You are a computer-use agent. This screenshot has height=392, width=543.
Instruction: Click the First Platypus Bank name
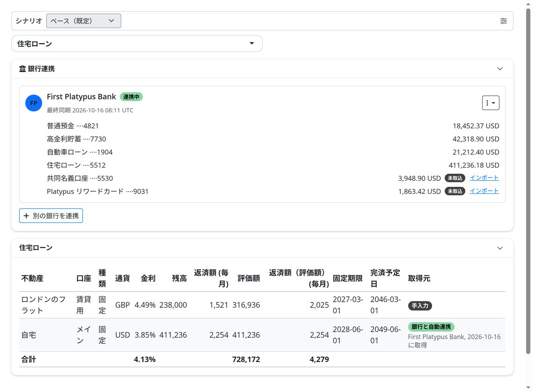pos(81,96)
